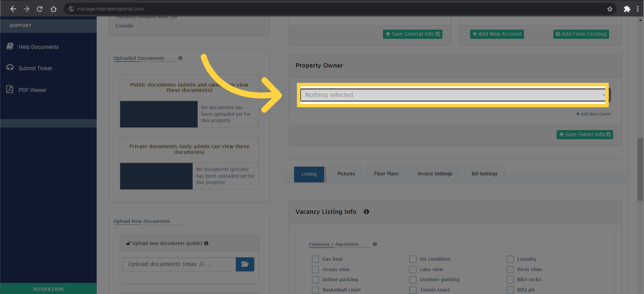Click the Save General Info button
This screenshot has width=644, height=294.
click(x=413, y=34)
